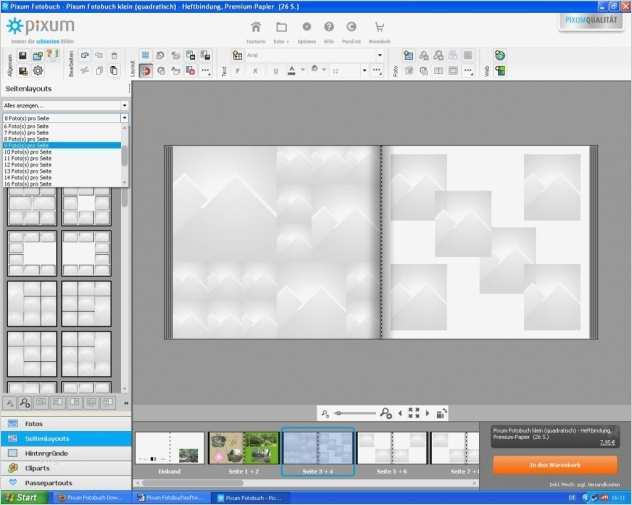Screen dimensions: 632x505
Task: Go to next page arrow below canvas
Action: pos(428,413)
